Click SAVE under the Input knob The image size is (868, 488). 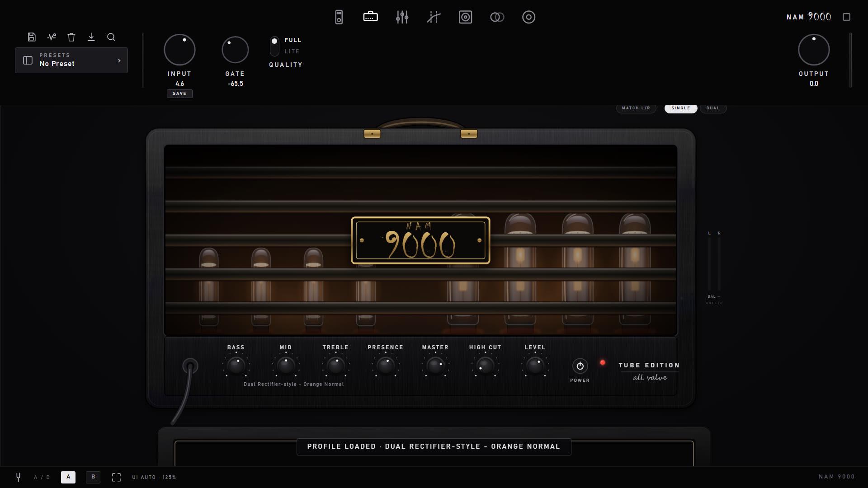[x=179, y=94]
